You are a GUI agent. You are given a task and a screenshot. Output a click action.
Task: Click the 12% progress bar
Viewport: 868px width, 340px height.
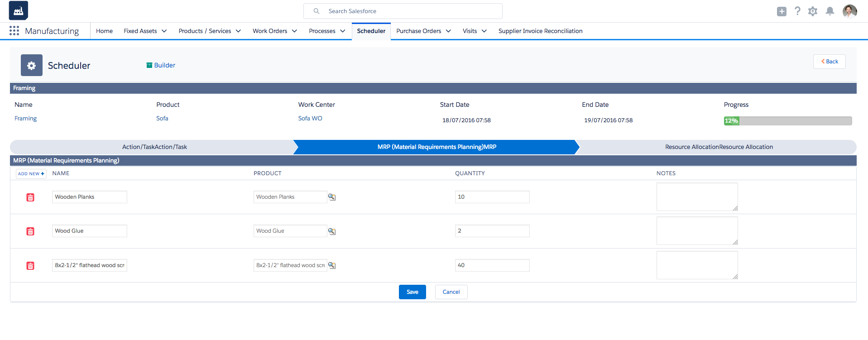pyautogui.click(x=788, y=121)
